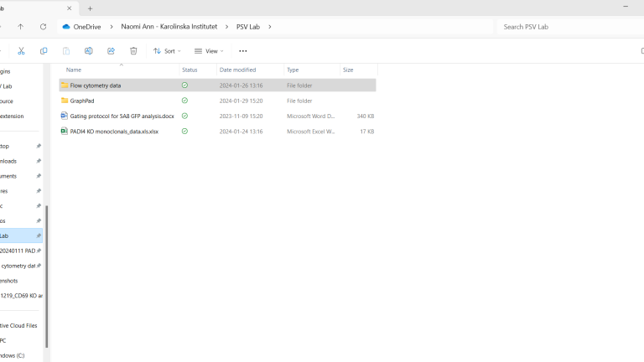Expand chevron after PSV Lab breadcrumb

[x=270, y=27]
